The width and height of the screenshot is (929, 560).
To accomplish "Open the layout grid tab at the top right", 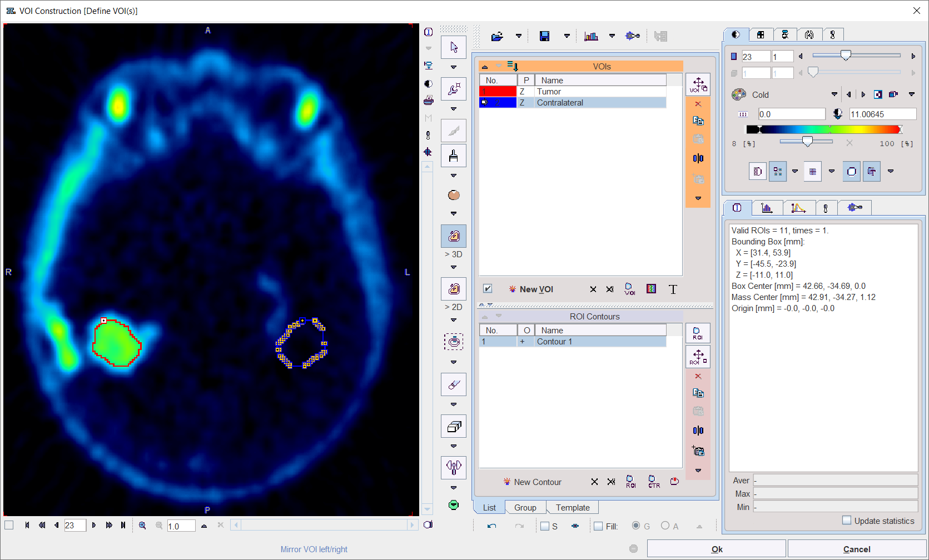I will 761,35.
